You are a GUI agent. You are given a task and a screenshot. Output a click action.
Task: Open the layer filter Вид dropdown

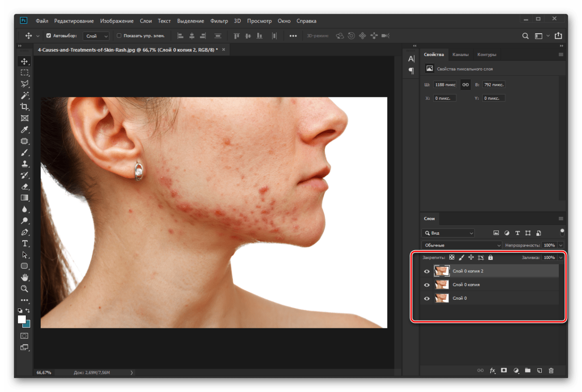tap(448, 233)
